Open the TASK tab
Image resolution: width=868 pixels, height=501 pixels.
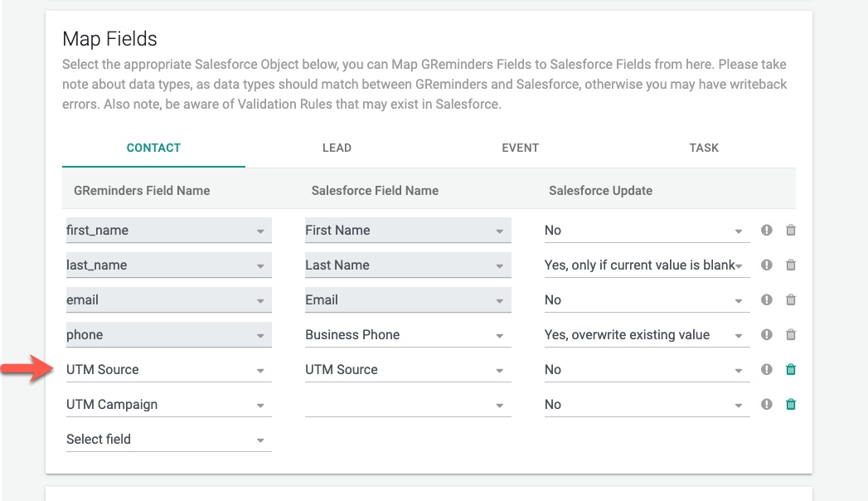tap(704, 148)
